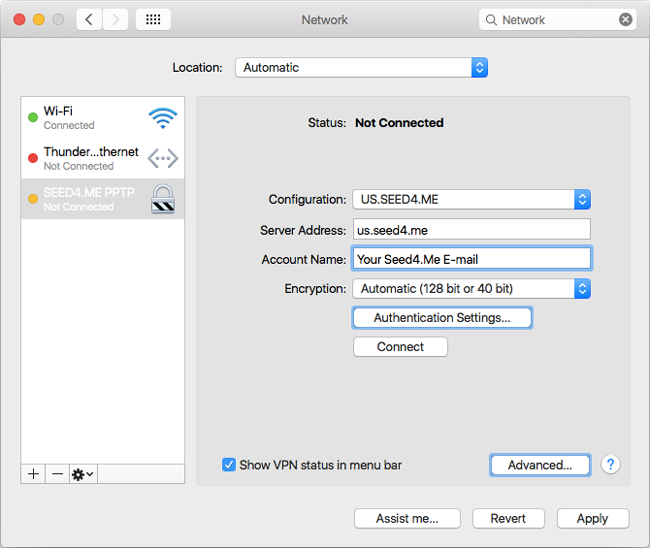Select the Wi-Fi network service
The image size is (650, 548).
click(x=102, y=118)
